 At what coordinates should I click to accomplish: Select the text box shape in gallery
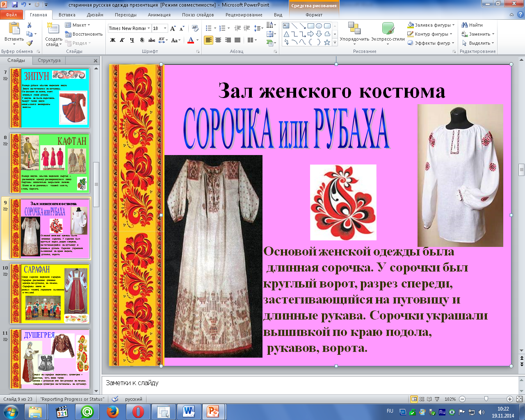(x=286, y=26)
